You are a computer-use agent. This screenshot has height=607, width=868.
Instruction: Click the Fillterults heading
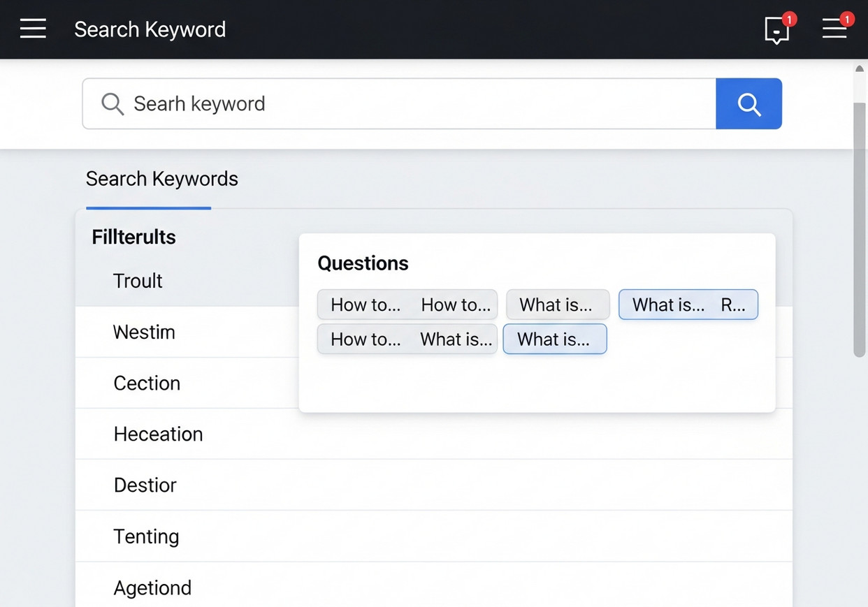(x=133, y=237)
